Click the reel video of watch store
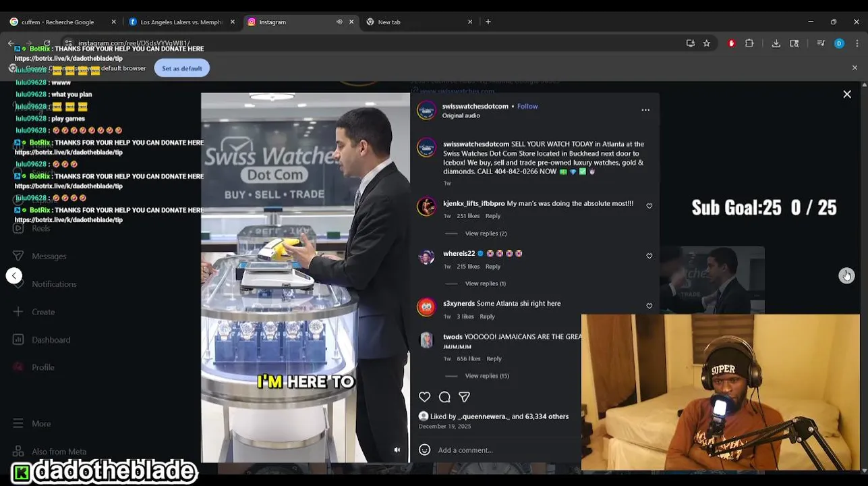The image size is (868, 486). pyautogui.click(x=305, y=277)
